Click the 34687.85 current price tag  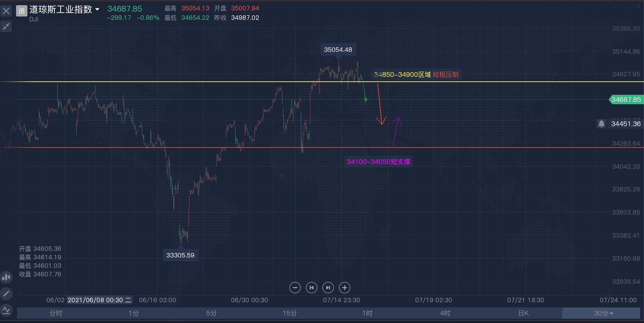point(626,100)
